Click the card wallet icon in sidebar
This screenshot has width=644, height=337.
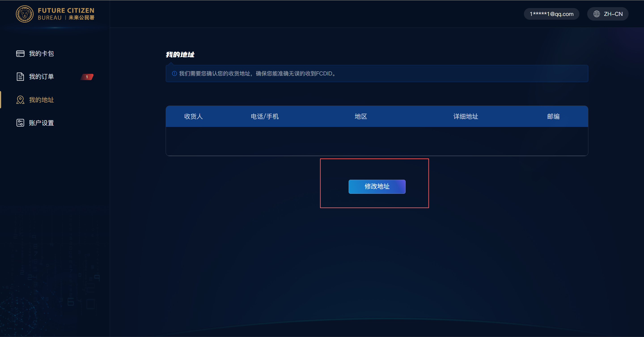pyautogui.click(x=20, y=53)
